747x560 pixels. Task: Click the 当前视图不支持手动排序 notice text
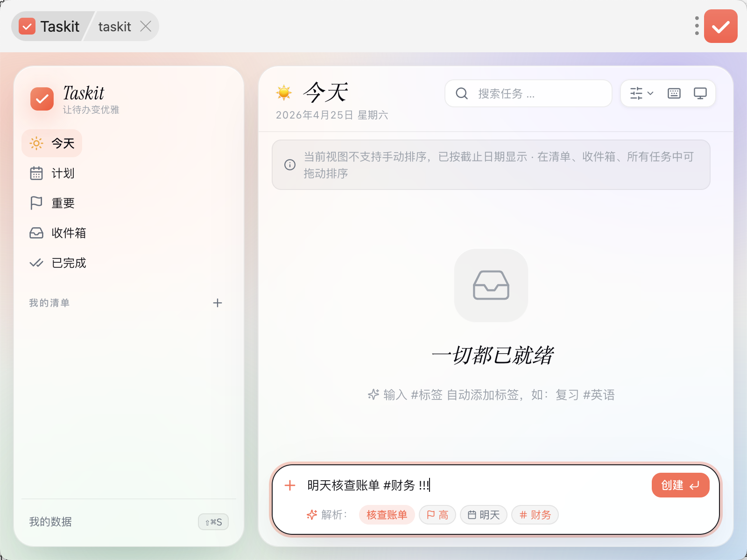(x=499, y=165)
